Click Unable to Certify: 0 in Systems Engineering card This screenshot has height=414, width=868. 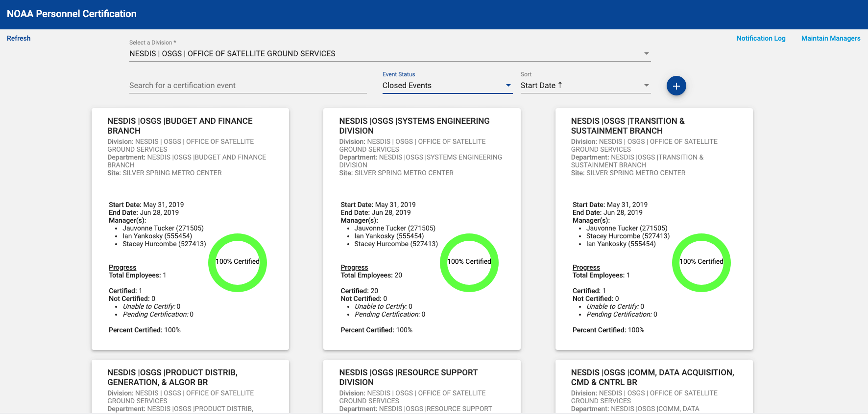pos(383,306)
